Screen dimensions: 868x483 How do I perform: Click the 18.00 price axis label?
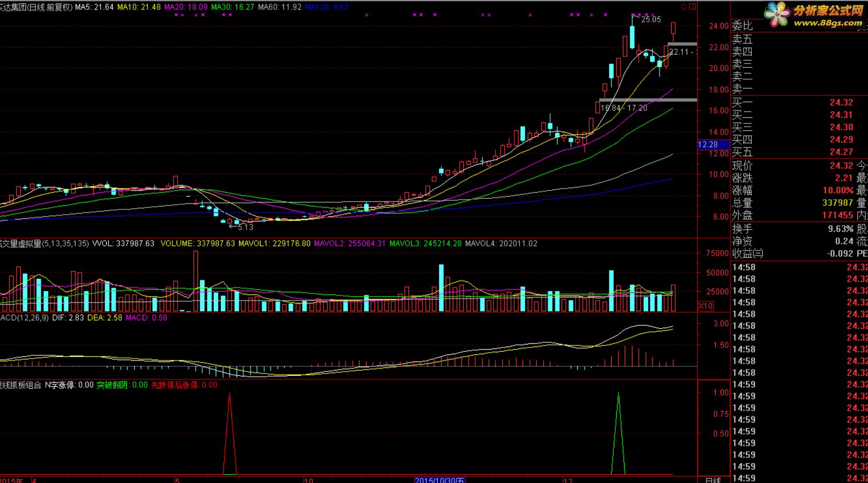click(x=718, y=90)
